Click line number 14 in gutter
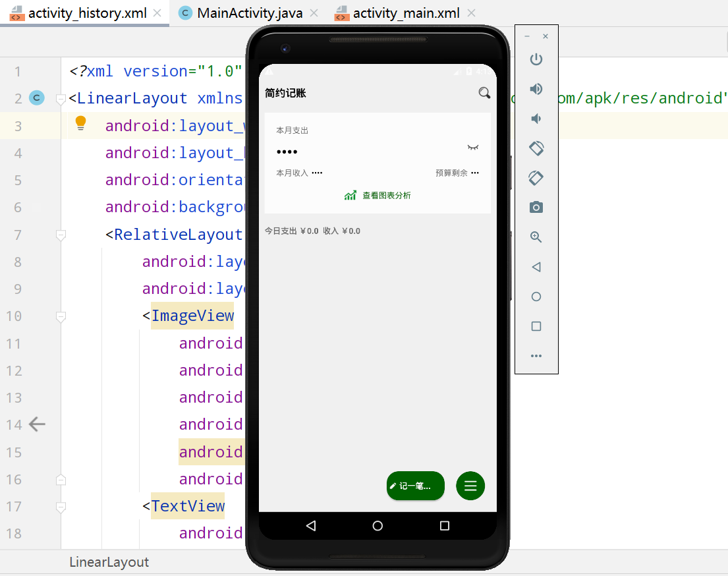Image resolution: width=728 pixels, height=576 pixels. 14,424
